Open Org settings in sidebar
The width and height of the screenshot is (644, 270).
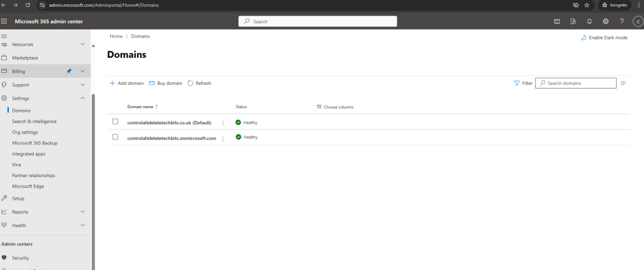point(25,132)
